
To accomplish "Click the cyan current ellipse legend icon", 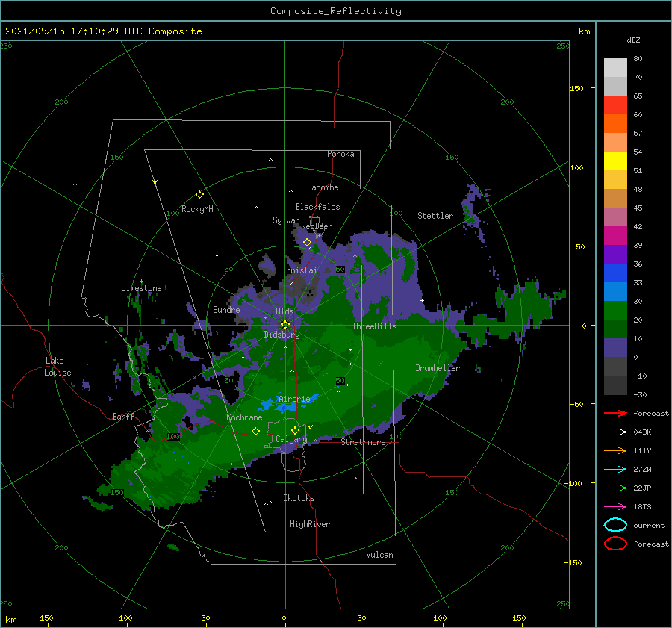I will tap(615, 525).
